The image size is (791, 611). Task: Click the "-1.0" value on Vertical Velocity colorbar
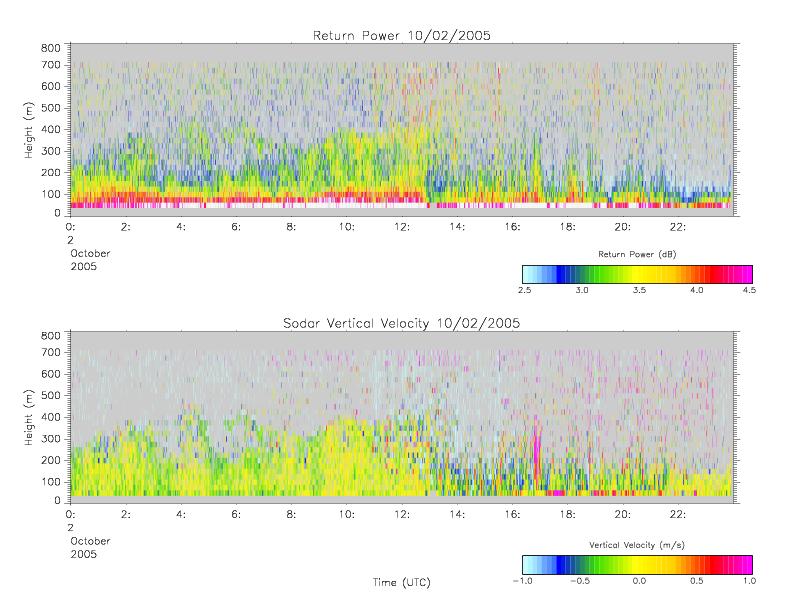(522, 581)
